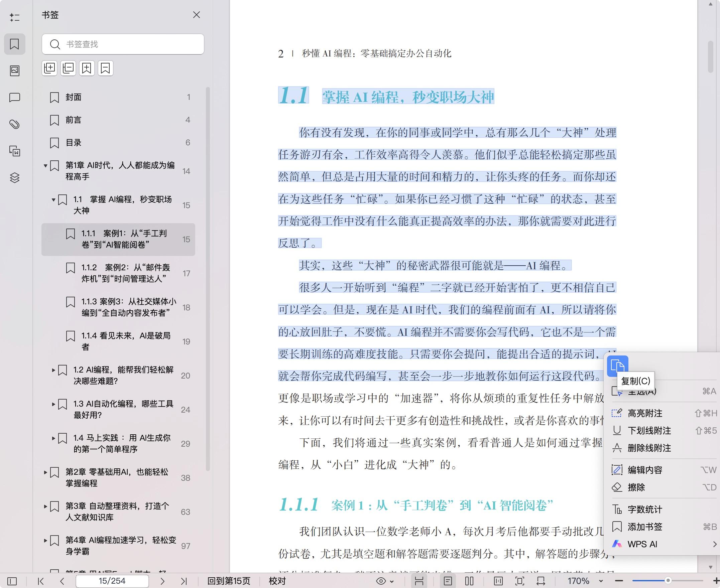Viewport: 720px width, 588px height.
Task: Open the thumbnails panel icon
Action: [15, 71]
